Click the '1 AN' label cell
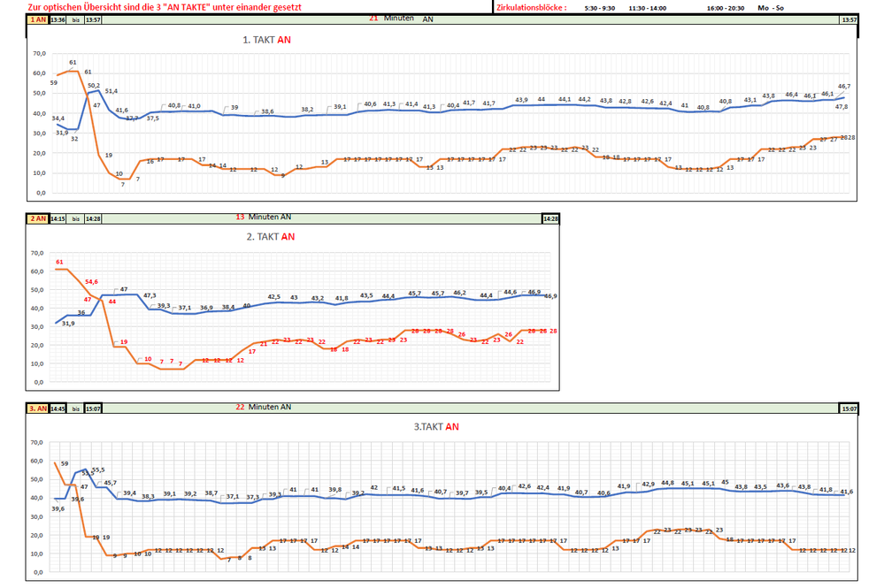Viewport: 884px width, 588px height. 38,19
